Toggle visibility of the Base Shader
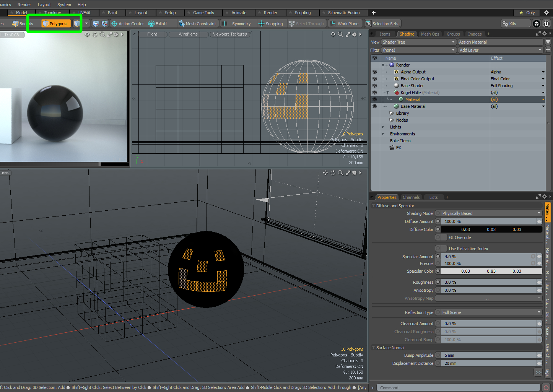This screenshot has height=392, width=553. point(374,86)
